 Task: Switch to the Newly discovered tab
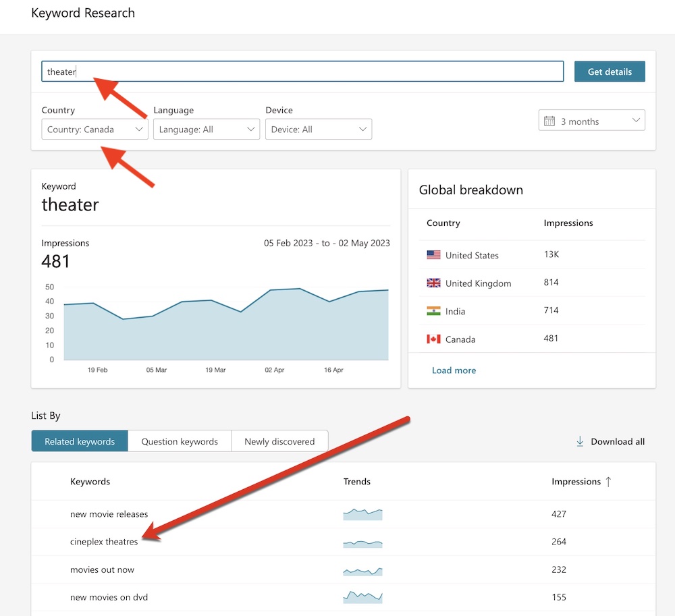point(279,441)
